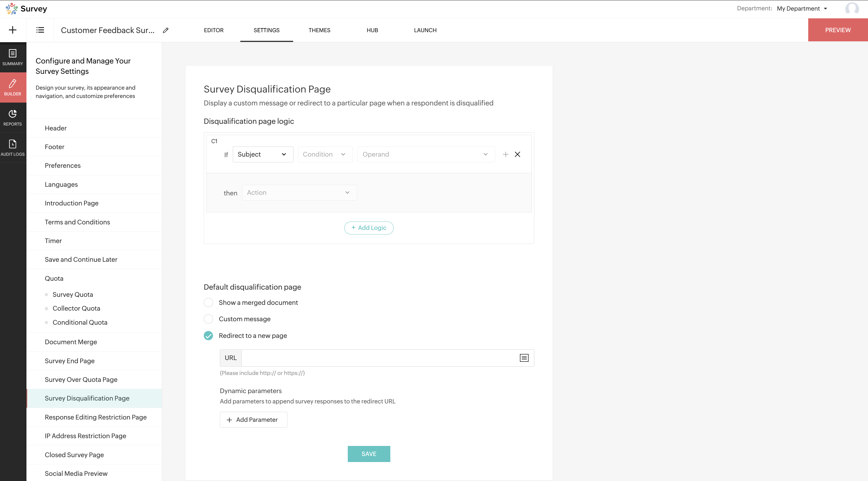868x481 pixels.
Task: Click into the redirect URL input field
Action: click(379, 358)
